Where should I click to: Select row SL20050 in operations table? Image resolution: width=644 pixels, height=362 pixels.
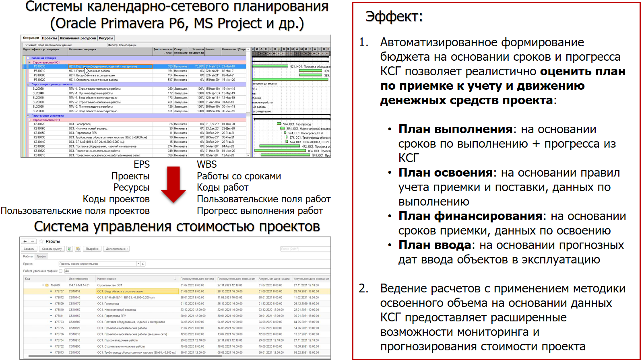coord(137,88)
